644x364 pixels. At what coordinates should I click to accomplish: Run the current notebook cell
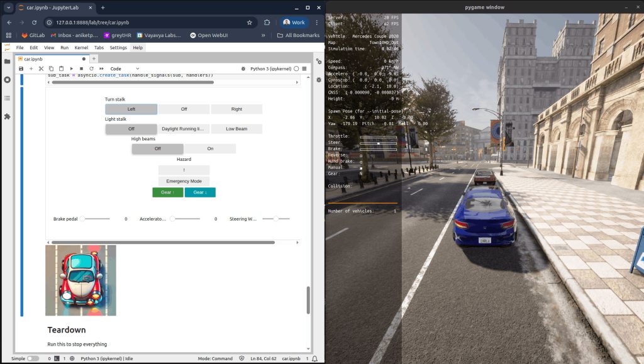pyautogui.click(x=70, y=69)
